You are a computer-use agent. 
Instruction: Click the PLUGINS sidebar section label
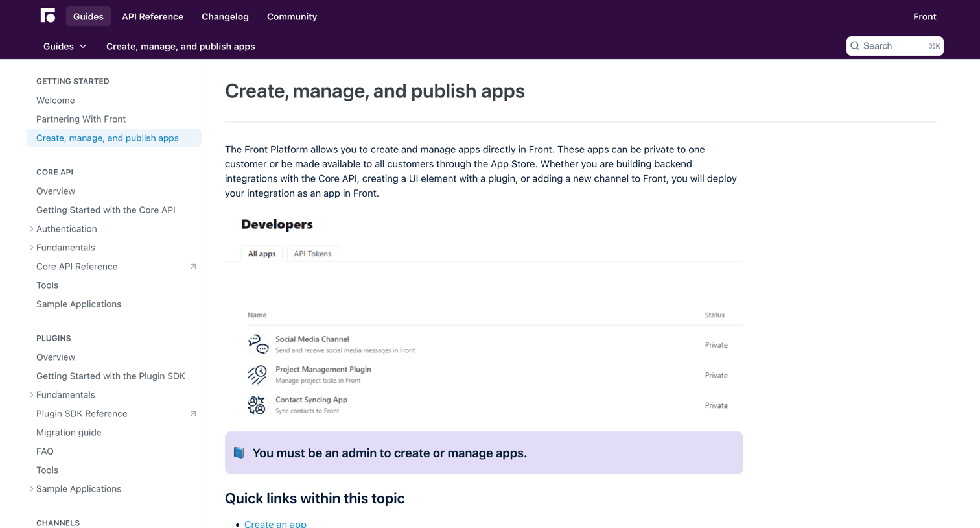coord(54,339)
